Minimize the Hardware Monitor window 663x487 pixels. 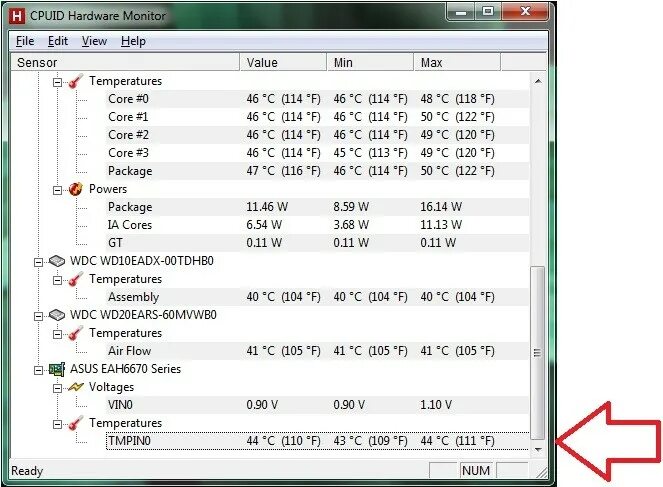coord(460,12)
